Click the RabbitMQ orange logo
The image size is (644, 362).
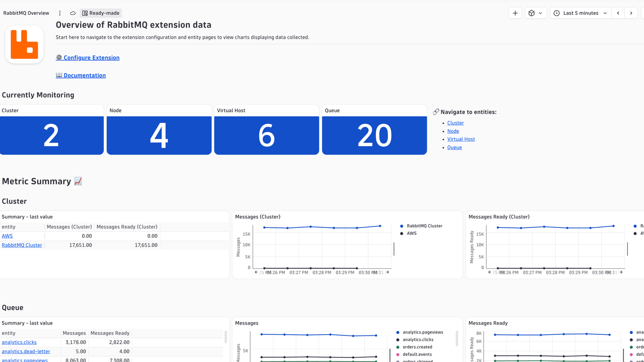24,44
